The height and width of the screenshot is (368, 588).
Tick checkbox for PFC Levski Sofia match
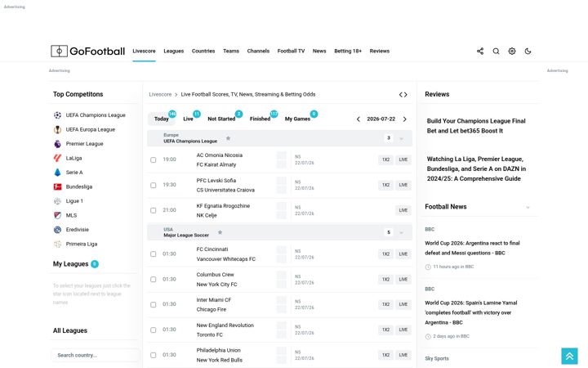[x=153, y=185]
